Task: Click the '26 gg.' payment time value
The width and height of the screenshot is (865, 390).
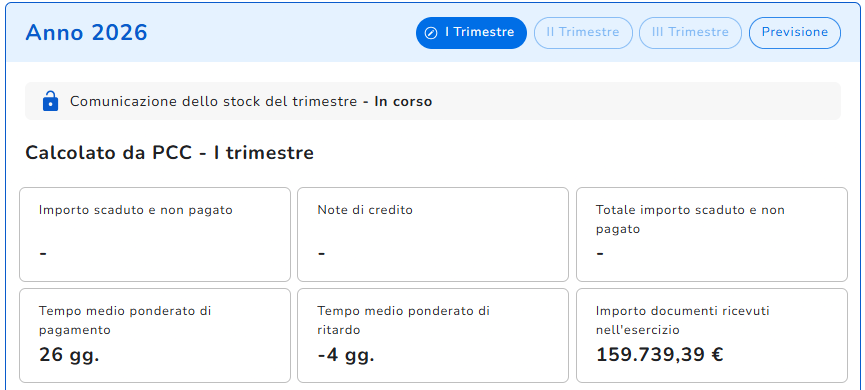Action: [70, 355]
